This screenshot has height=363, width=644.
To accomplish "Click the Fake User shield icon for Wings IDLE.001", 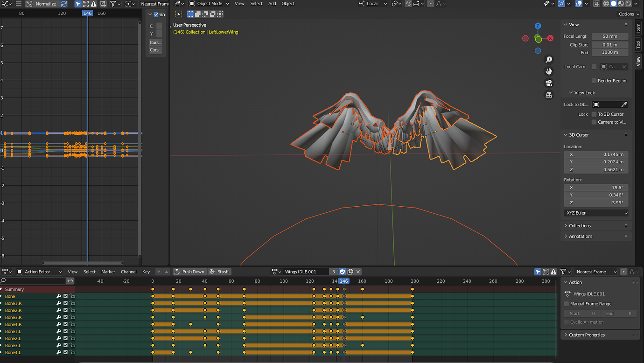I will 342,272.
